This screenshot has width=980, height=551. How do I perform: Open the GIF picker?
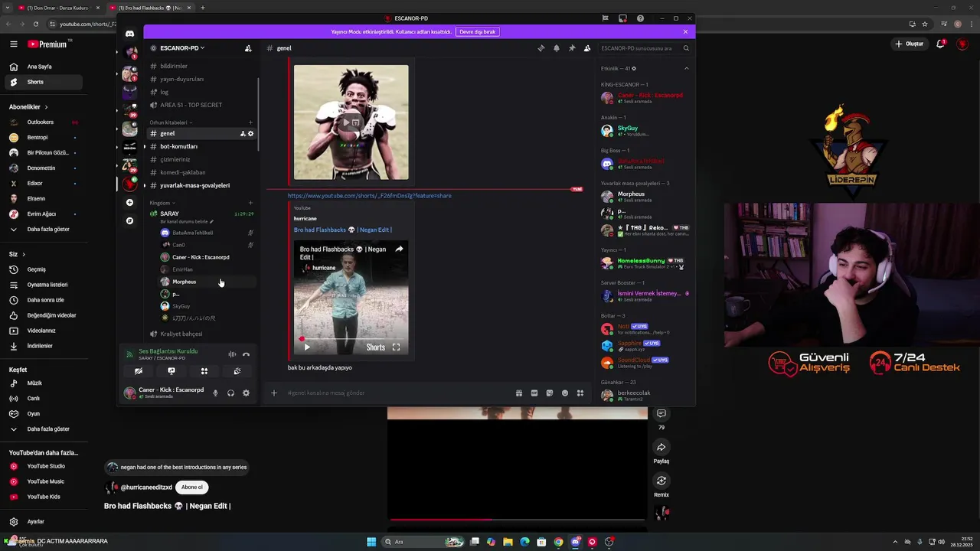coord(534,393)
